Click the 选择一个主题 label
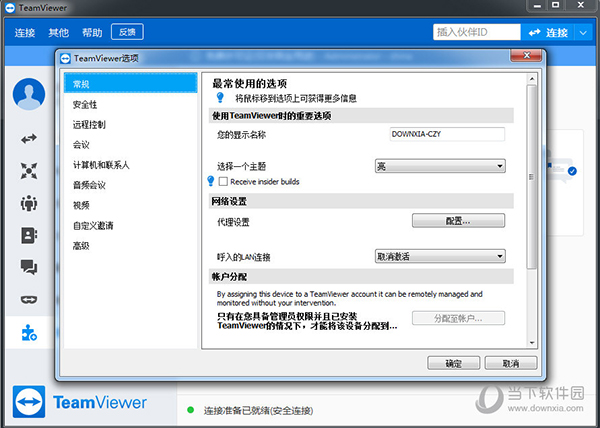The height and width of the screenshot is (428, 600). pos(241,166)
